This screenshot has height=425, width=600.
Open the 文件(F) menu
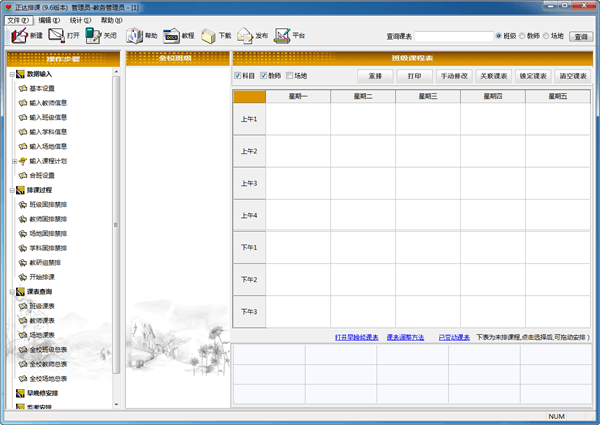pyautogui.click(x=19, y=20)
